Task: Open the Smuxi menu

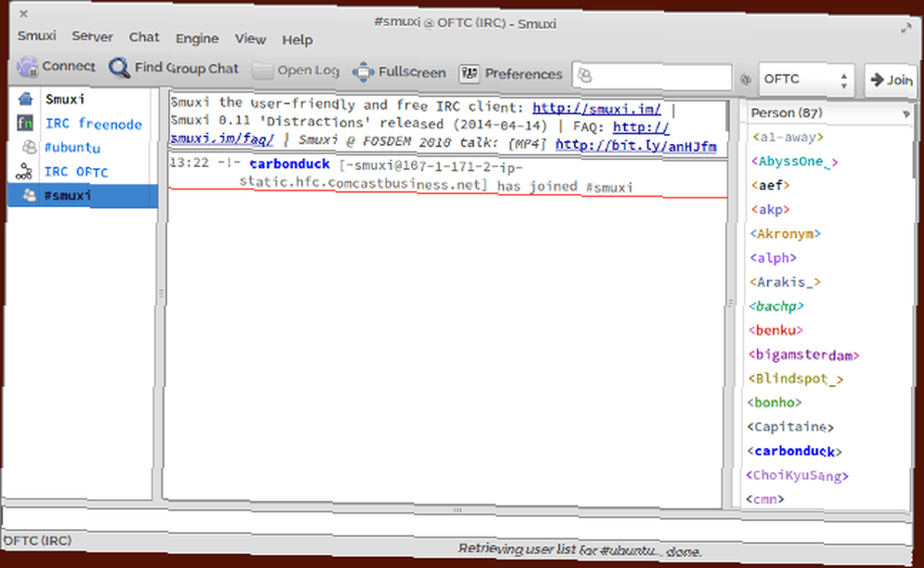Action: [37, 36]
